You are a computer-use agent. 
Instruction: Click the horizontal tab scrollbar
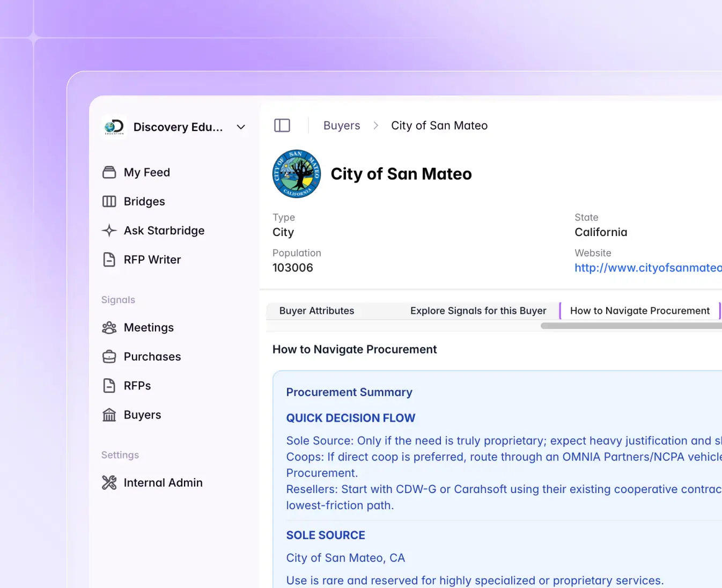631,326
